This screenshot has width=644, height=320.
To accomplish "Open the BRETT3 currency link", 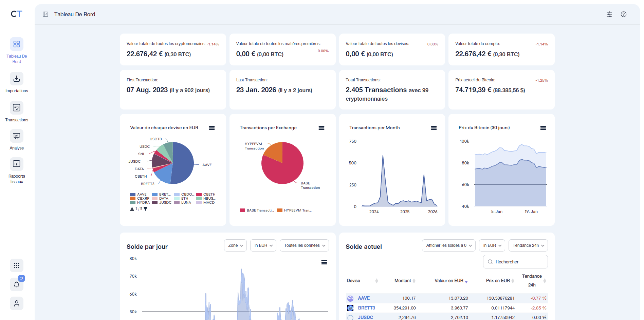I will click(366, 308).
